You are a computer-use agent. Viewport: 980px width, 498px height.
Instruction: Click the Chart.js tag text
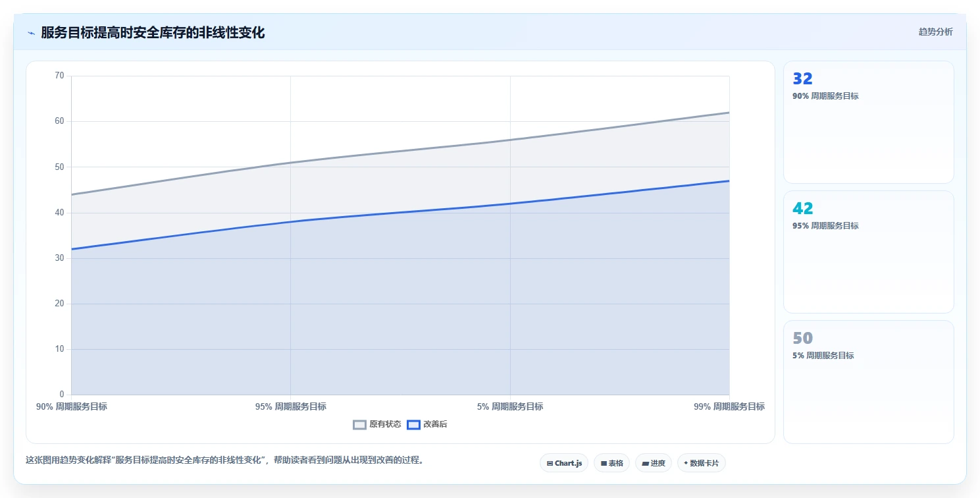coord(568,463)
